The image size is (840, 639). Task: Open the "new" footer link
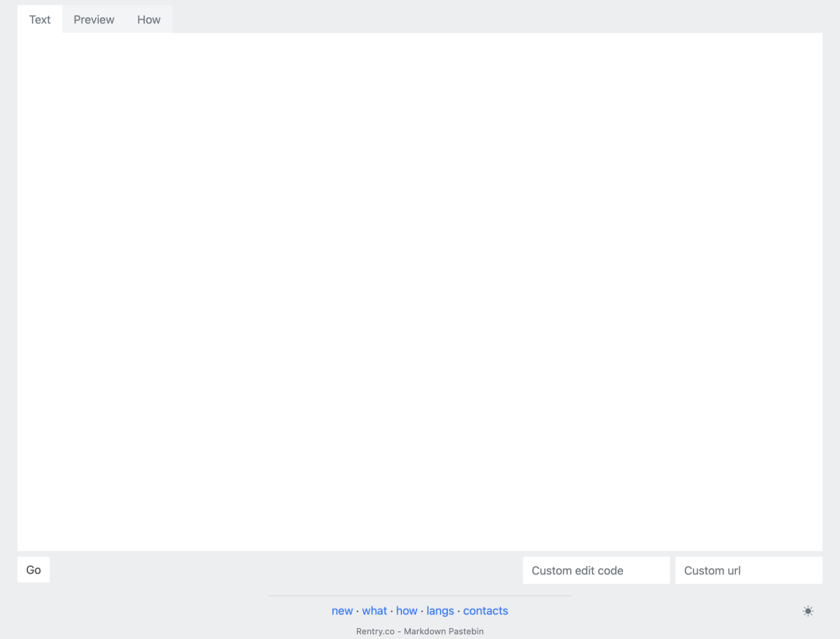341,611
